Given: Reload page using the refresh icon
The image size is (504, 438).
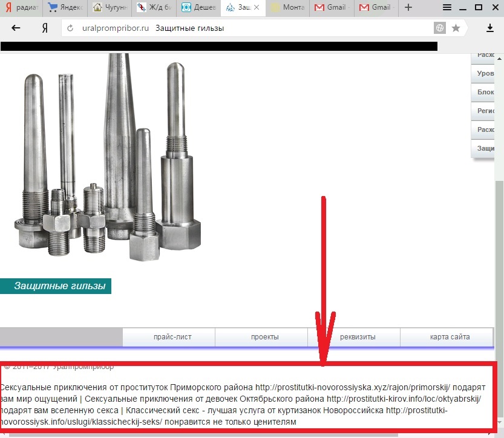Looking at the screenshot, I should (70, 28).
